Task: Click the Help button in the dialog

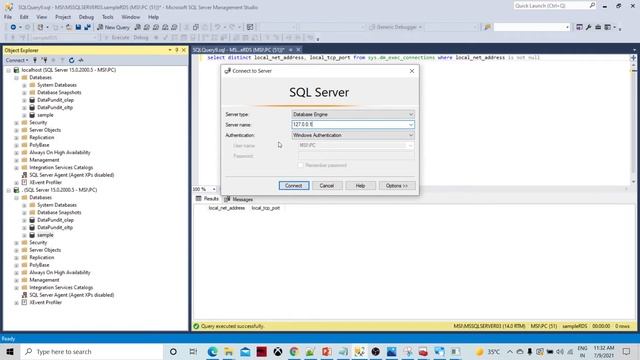Action: pos(360,186)
